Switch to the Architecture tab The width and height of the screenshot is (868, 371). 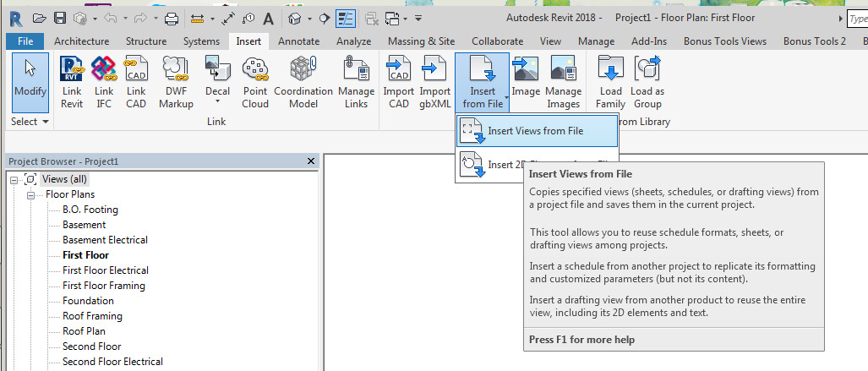81,41
